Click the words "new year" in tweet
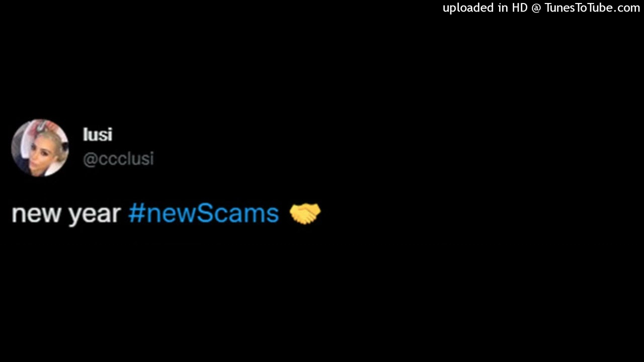The width and height of the screenshot is (644, 362). pos(66,215)
